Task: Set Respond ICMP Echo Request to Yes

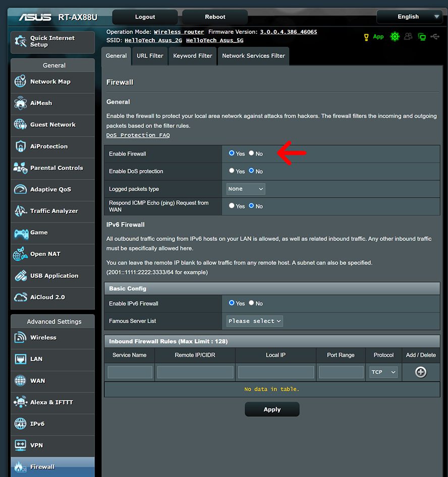Action: [x=232, y=206]
